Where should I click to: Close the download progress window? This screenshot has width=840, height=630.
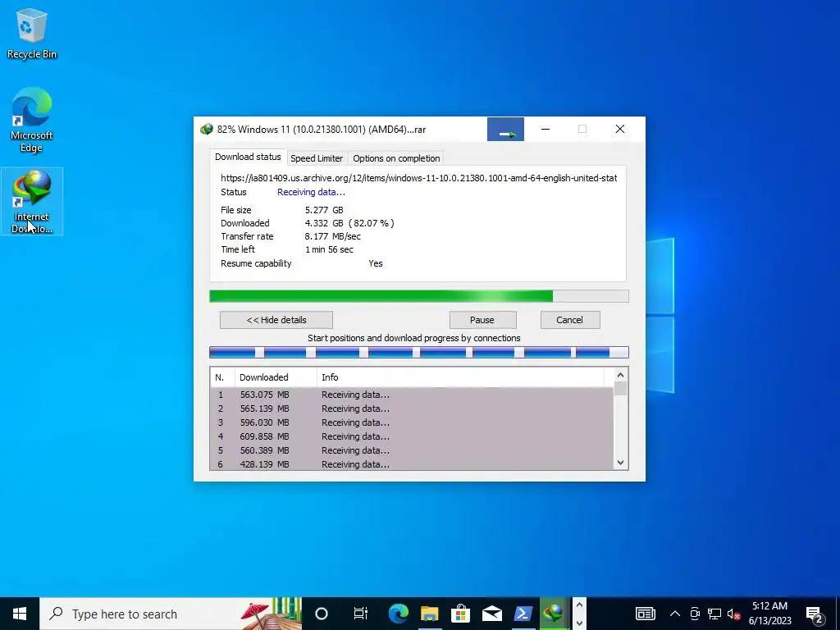coord(620,129)
